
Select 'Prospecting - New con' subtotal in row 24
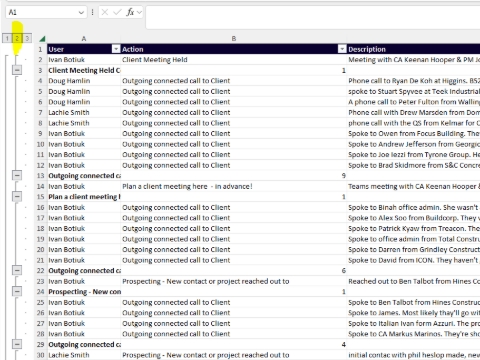pyautogui.click(x=84, y=292)
